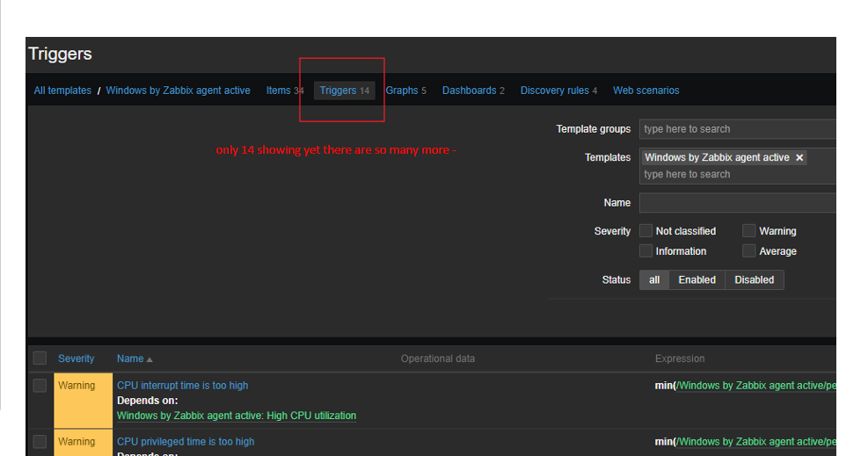The image size is (868, 456).
Task: Click the Name column sort arrow
Action: [150, 359]
